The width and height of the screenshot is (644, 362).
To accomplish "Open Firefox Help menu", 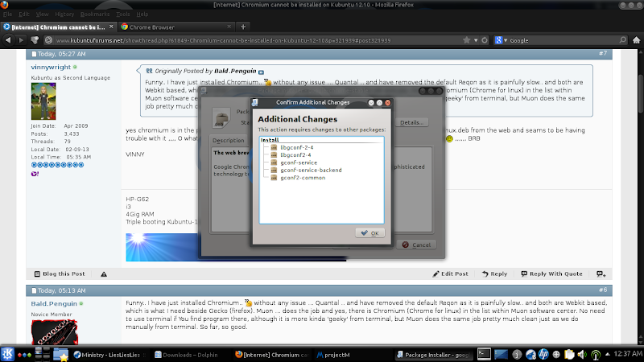I will pyautogui.click(x=142, y=14).
